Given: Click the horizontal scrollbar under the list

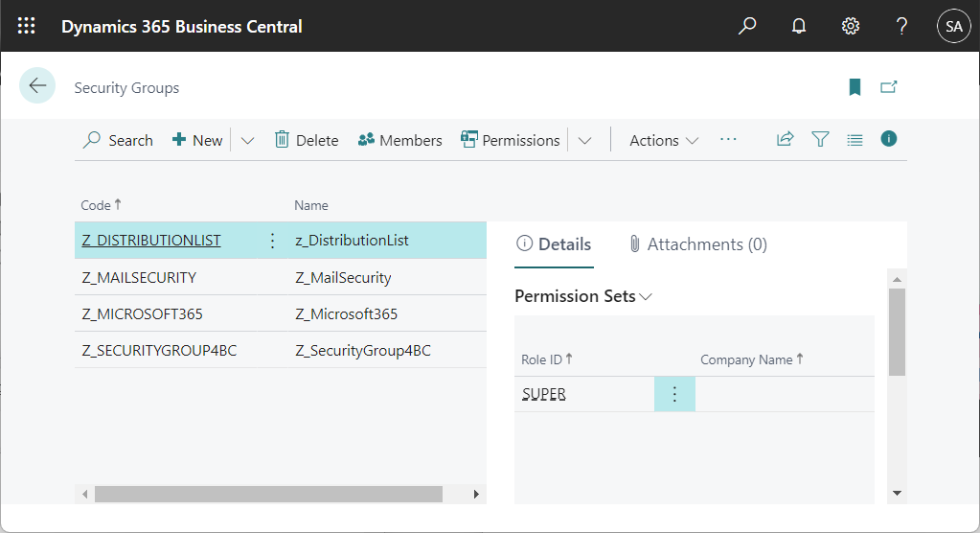Looking at the screenshot, I should [x=268, y=494].
